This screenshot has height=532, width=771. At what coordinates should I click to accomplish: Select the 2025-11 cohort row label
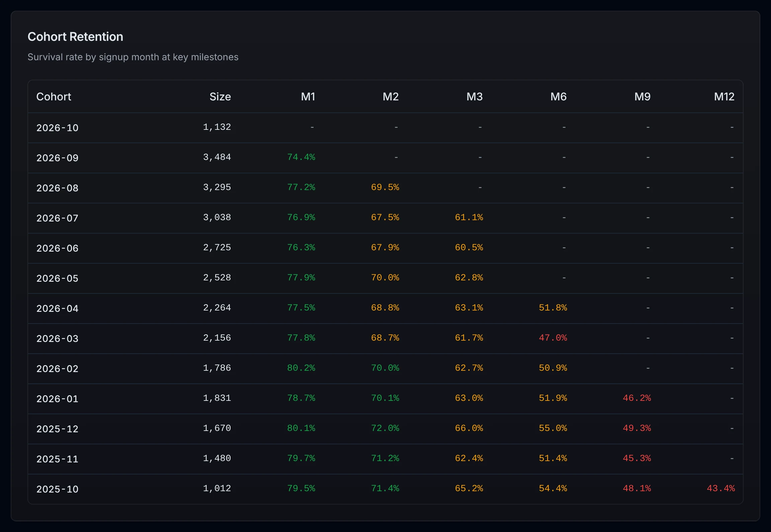tap(57, 459)
